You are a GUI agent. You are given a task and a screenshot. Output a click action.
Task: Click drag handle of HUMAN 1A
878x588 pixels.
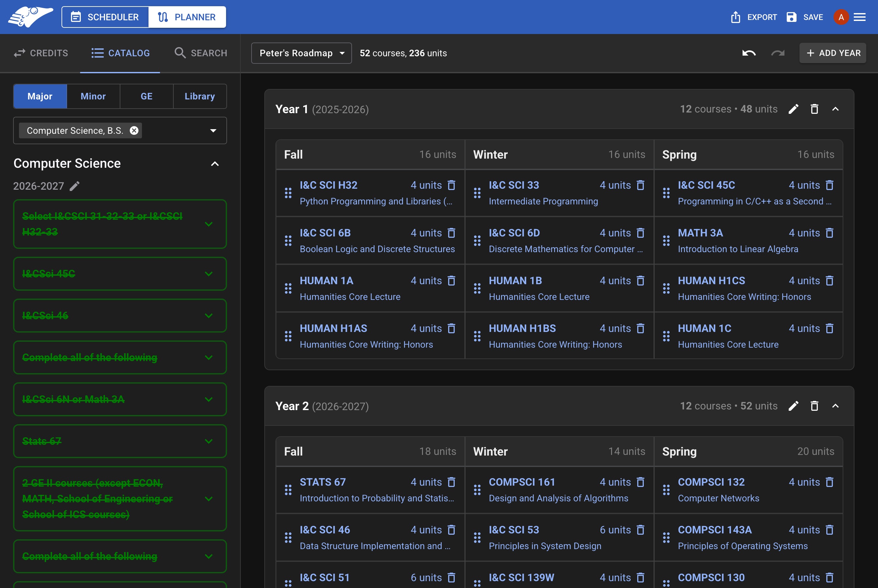coord(288,288)
